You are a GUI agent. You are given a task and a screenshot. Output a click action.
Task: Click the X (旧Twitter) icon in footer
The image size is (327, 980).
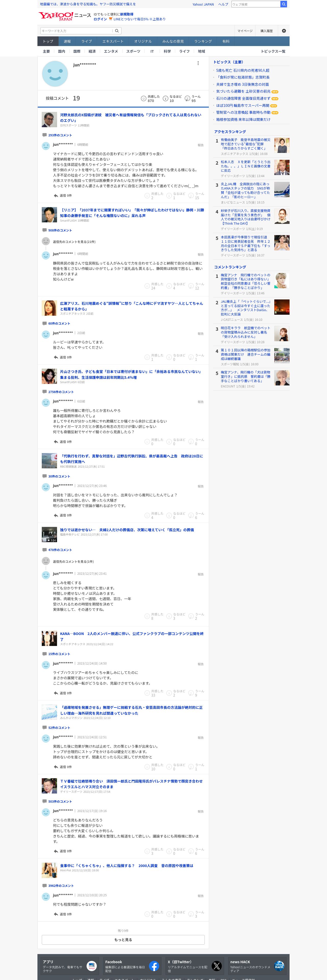click(217, 966)
